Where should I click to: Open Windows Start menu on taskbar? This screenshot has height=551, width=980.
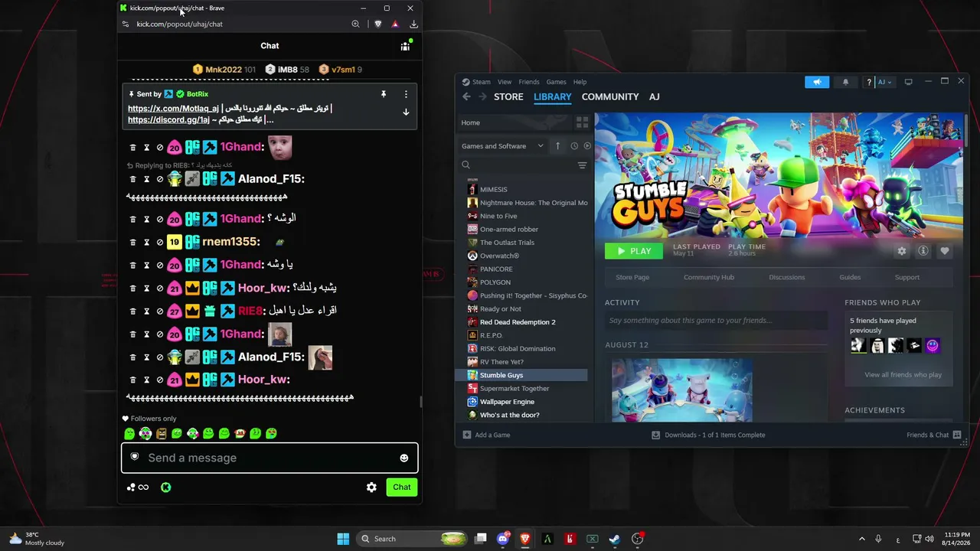pyautogui.click(x=343, y=539)
